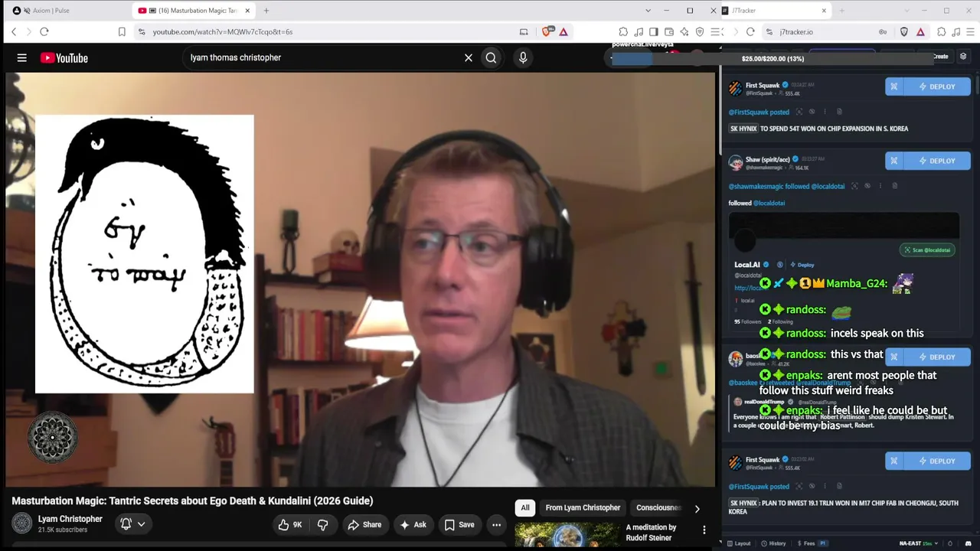Open the Brave Shields icon in J7Tracker window
This screenshot has height=551, width=980.
pos(904,31)
